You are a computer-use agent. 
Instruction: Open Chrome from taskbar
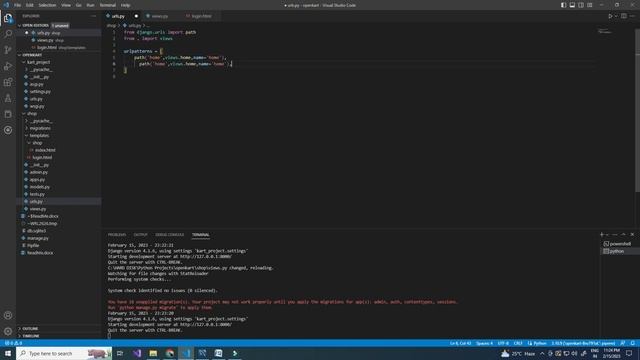170,353
